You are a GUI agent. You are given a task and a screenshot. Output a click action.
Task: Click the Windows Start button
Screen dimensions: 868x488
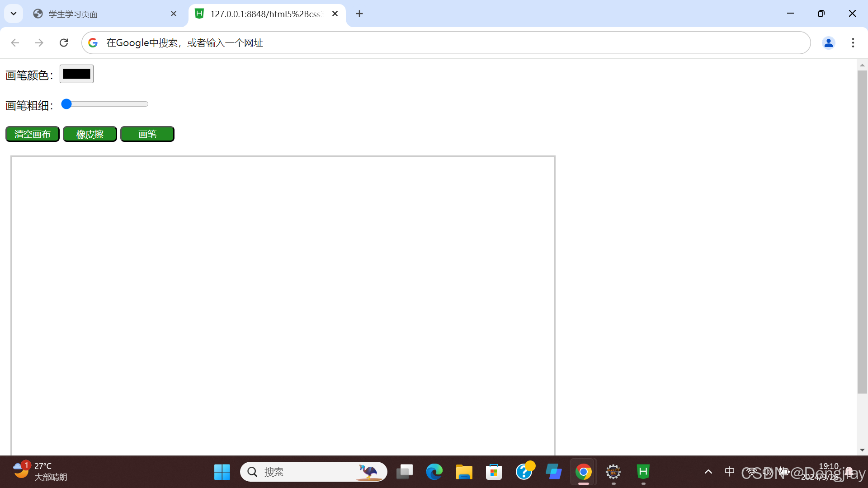click(222, 472)
